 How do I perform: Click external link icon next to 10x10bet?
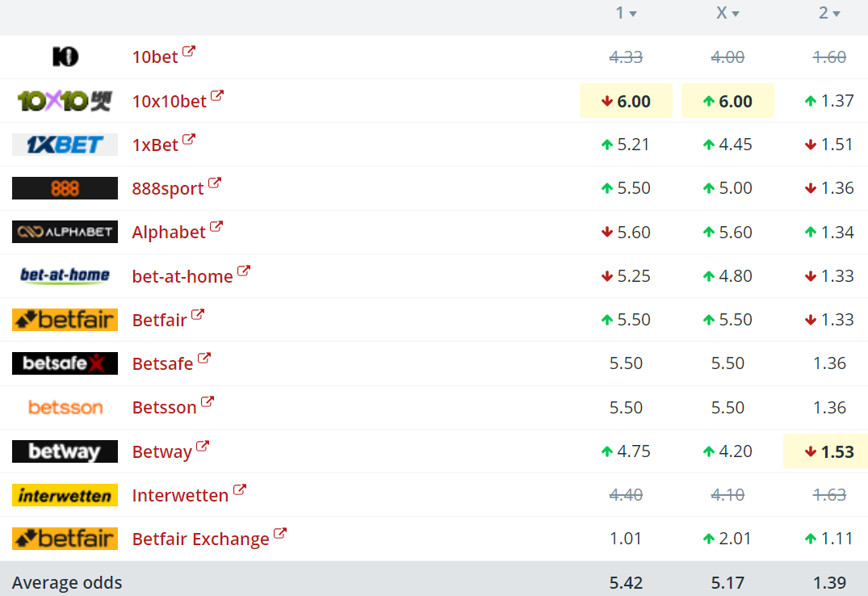(217, 95)
